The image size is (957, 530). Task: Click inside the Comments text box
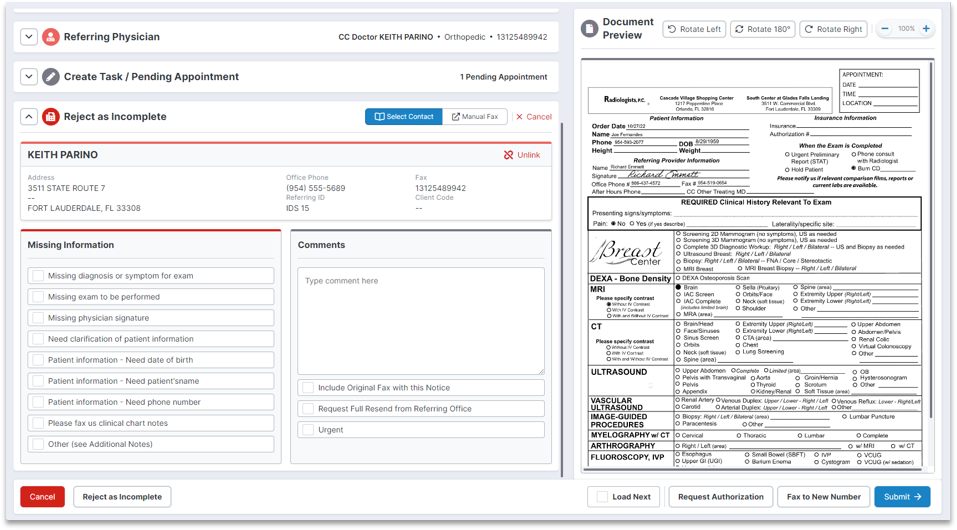click(420, 320)
